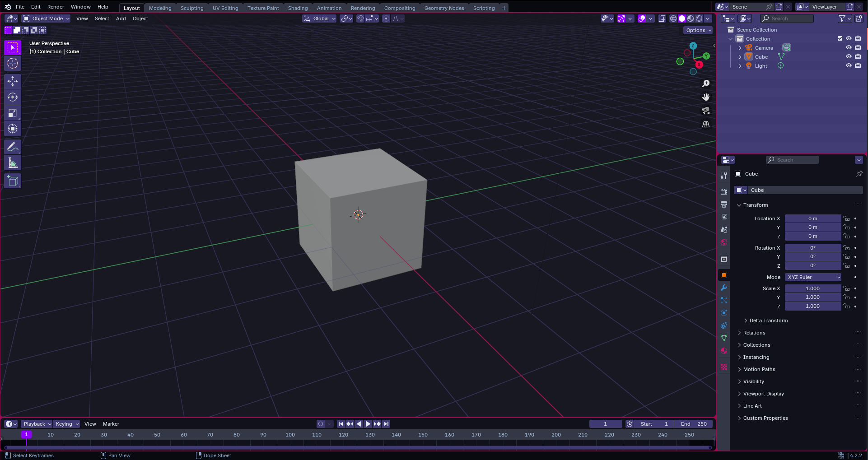Open the Render properties tab
868x460 pixels.
pos(724,191)
